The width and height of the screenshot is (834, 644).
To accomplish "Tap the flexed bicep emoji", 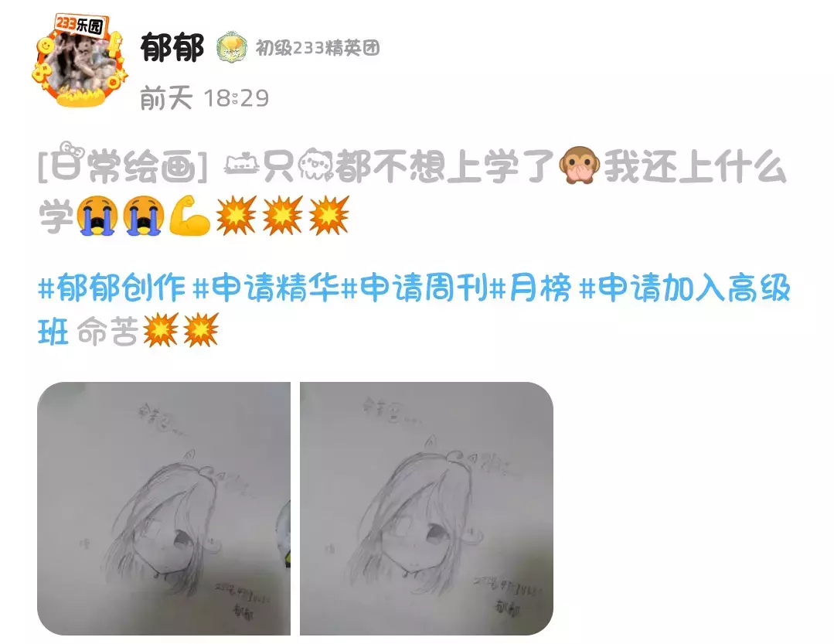I will [x=189, y=216].
